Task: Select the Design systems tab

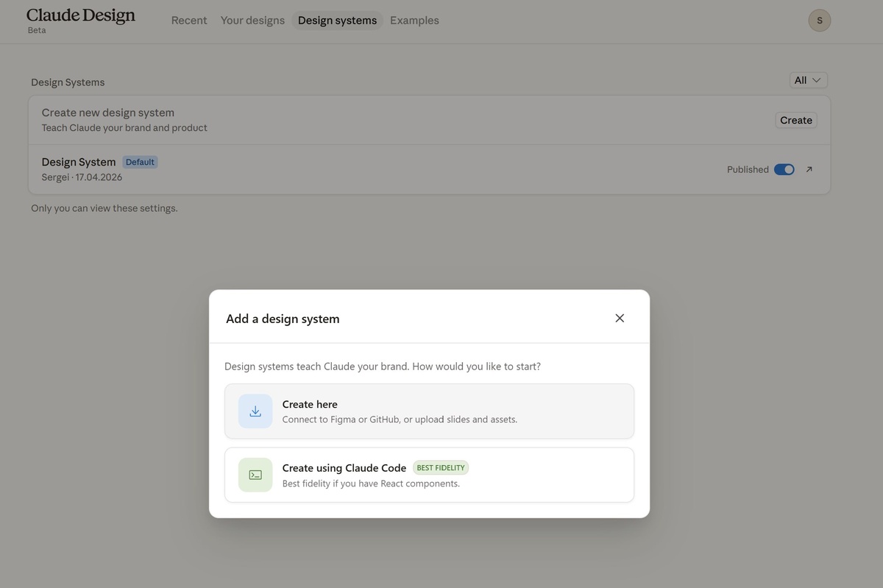Action: pos(337,21)
